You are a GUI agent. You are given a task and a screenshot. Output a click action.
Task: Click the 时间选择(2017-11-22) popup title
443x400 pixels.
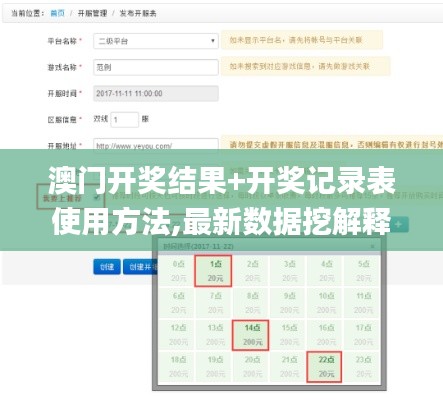(x=198, y=247)
